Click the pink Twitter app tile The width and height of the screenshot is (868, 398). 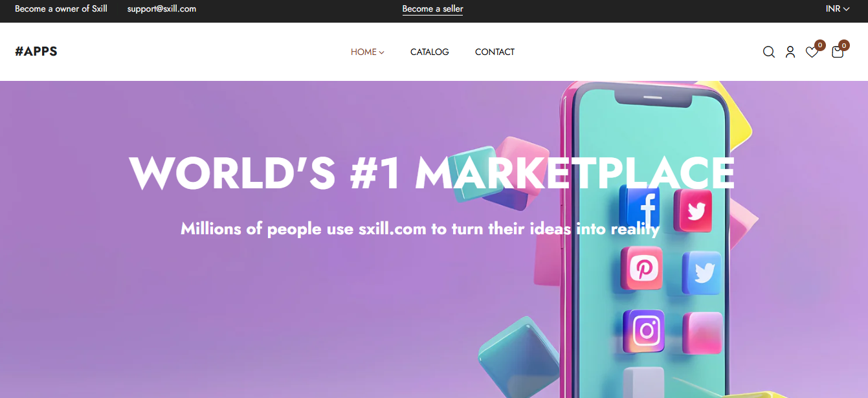693,211
